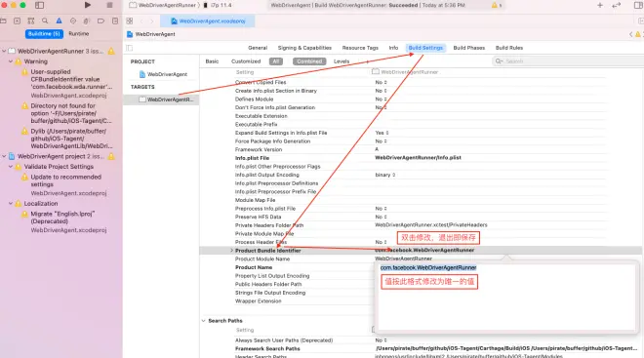The width and height of the screenshot is (644, 358).
Task: Open Info.plist Output Encoding binary dropdown
Action: tap(385, 175)
